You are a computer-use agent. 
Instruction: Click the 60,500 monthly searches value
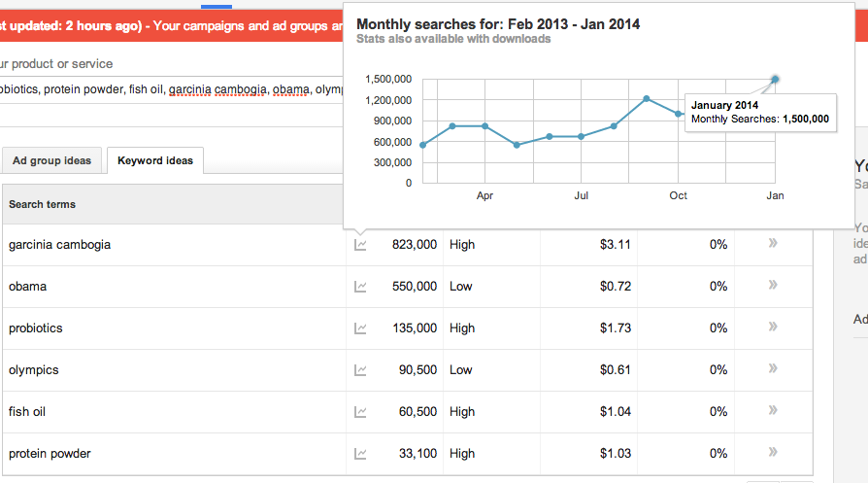point(417,412)
